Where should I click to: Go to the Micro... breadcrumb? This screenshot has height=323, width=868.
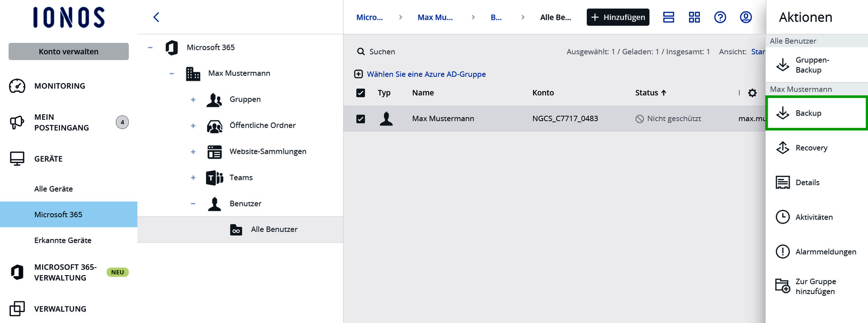pos(369,17)
